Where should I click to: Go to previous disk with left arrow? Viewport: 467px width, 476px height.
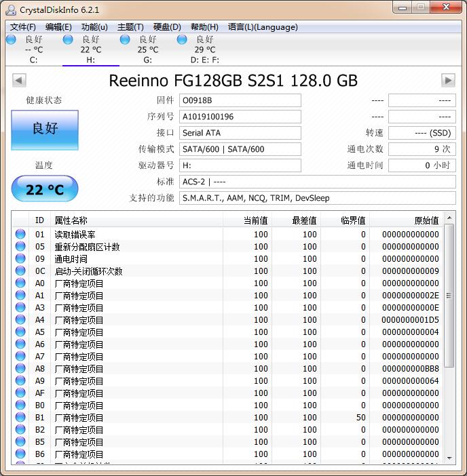click(19, 81)
